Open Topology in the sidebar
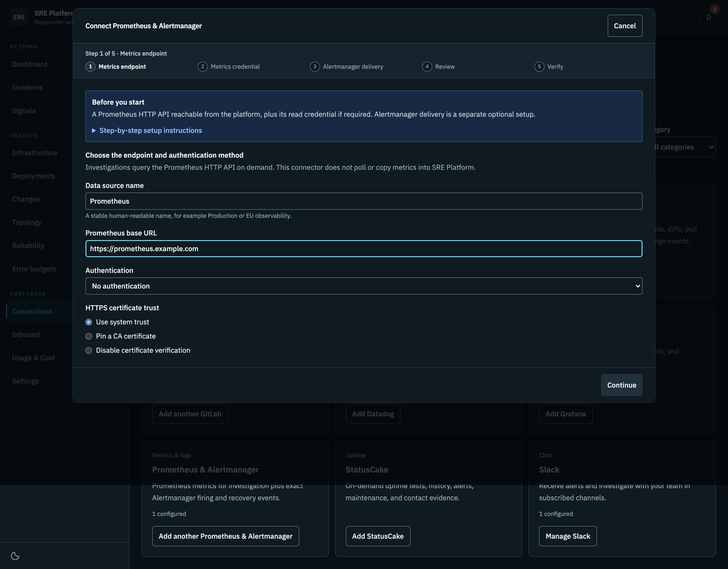728x569 pixels. pos(27,223)
